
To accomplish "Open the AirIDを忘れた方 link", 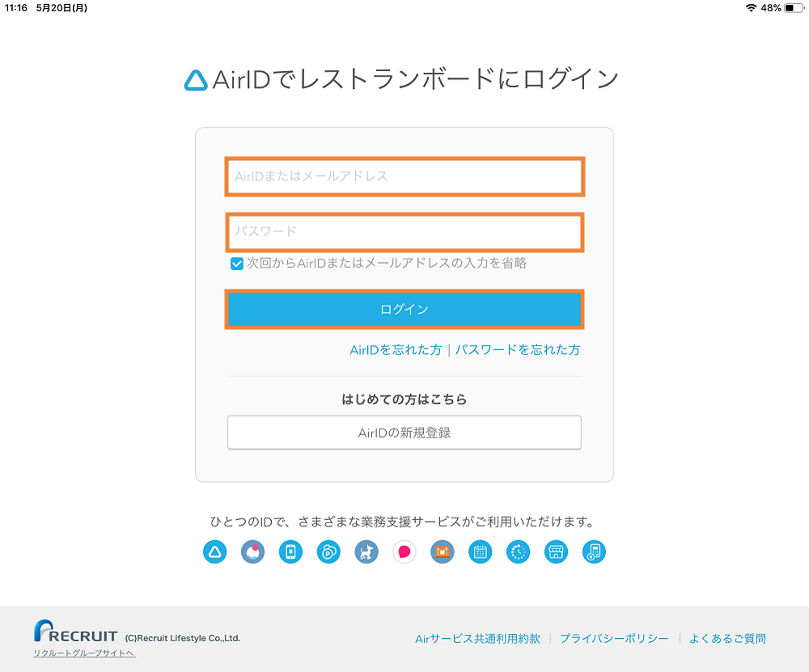I will pyautogui.click(x=395, y=349).
